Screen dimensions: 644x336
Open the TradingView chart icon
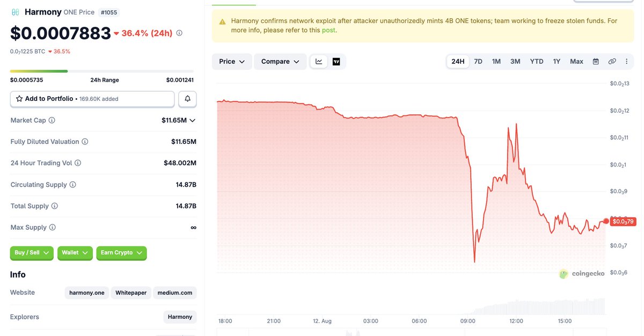tap(336, 62)
